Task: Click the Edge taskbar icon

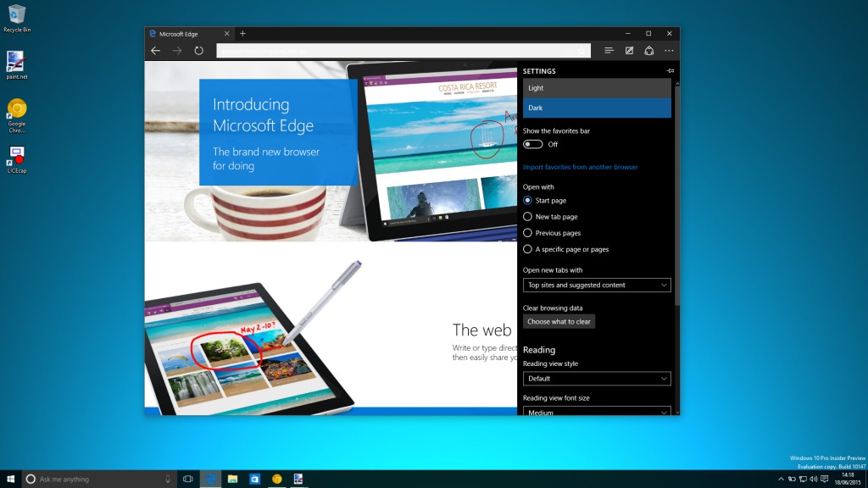Action: pyautogui.click(x=210, y=480)
